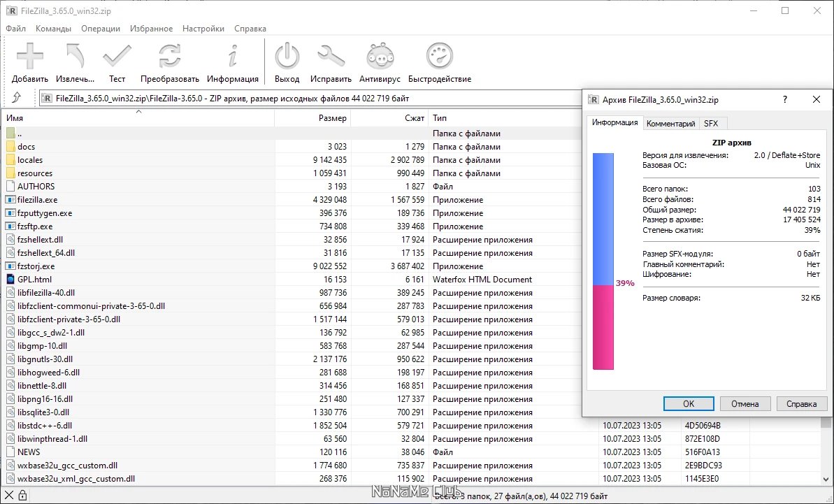The image size is (834, 504).
Task: Click the Extract (Извлечь) toolbar icon
Action: pos(75,57)
